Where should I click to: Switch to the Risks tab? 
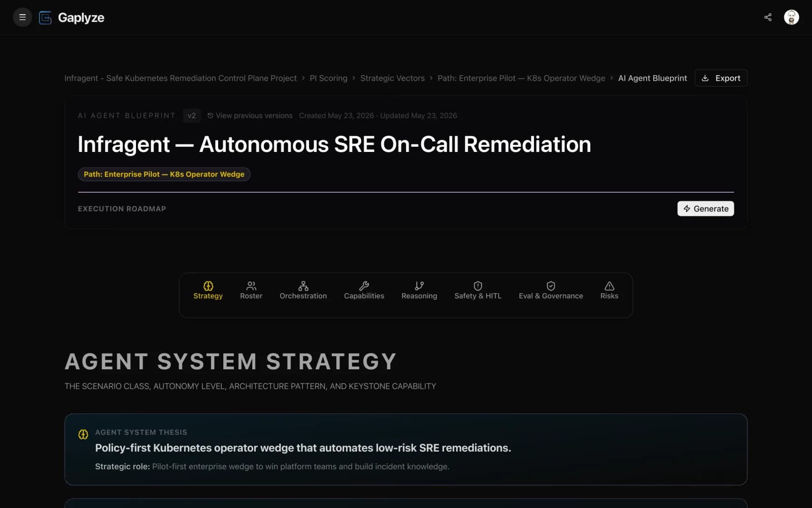click(609, 291)
